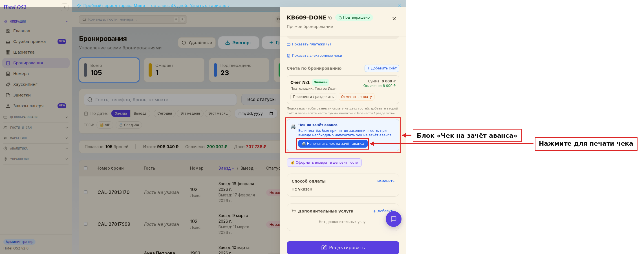Open the Все статусы dropdown
This screenshot has width=644, height=254.
261,100
